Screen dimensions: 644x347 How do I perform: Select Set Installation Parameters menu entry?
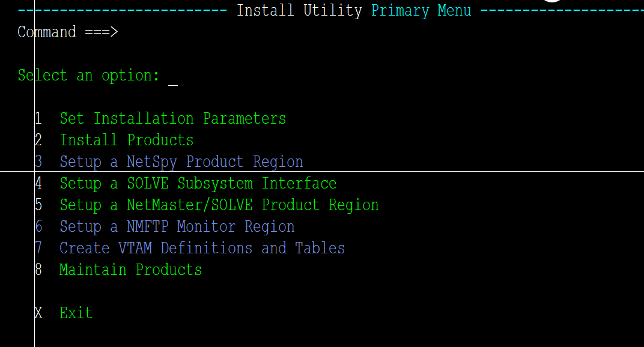(172, 119)
